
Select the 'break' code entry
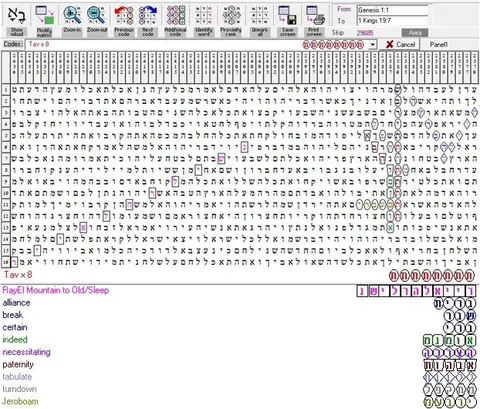pos(13,315)
